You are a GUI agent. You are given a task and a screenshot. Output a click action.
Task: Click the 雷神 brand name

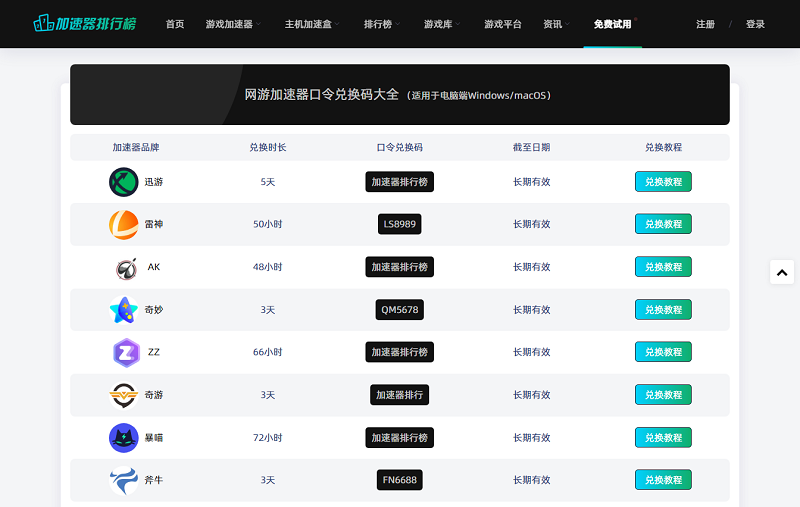(154, 224)
